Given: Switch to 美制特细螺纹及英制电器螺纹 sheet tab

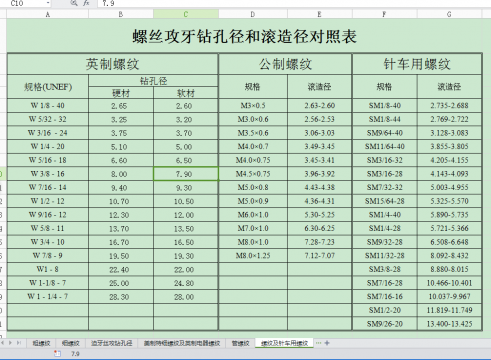Looking at the screenshot, I should tap(182, 343).
